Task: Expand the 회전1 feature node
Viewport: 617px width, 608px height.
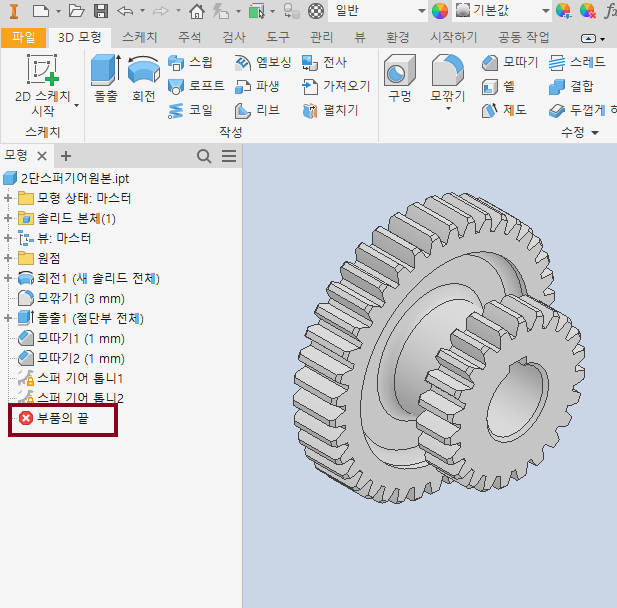Action: click(x=7, y=278)
